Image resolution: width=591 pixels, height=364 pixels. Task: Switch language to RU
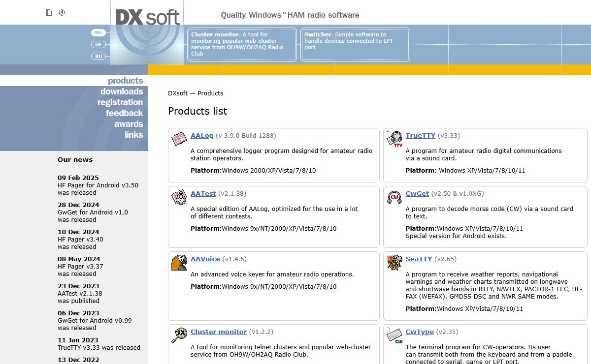pos(98,56)
